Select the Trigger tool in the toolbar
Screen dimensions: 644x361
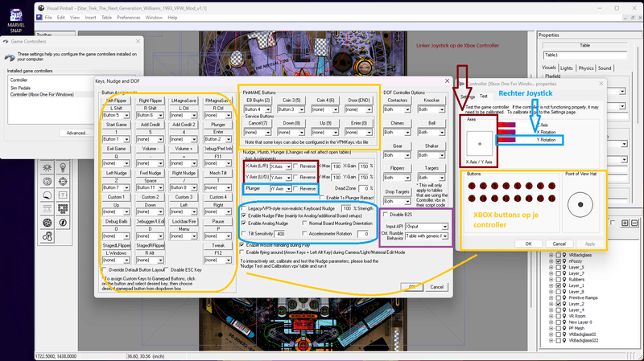tap(47, 167)
